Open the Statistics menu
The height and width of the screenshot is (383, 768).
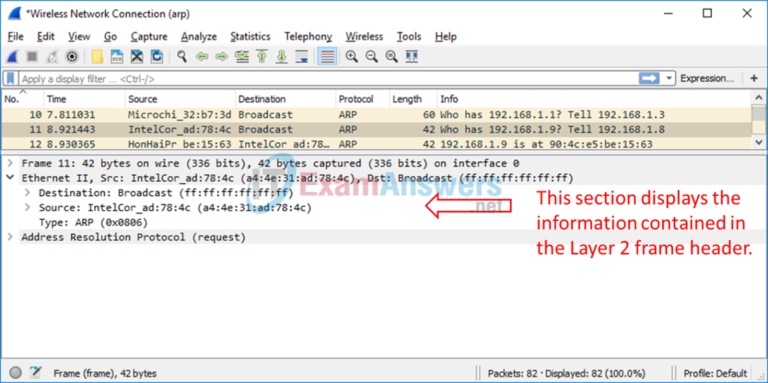click(x=250, y=37)
